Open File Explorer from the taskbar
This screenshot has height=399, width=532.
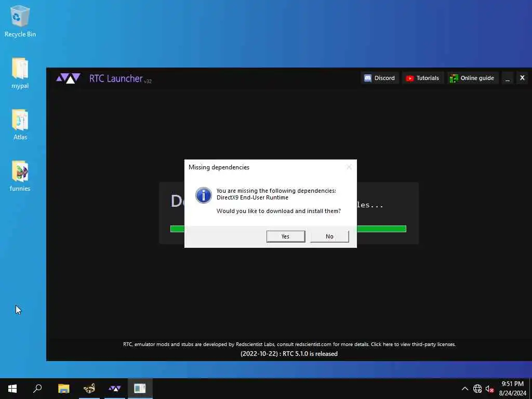pyautogui.click(x=63, y=389)
